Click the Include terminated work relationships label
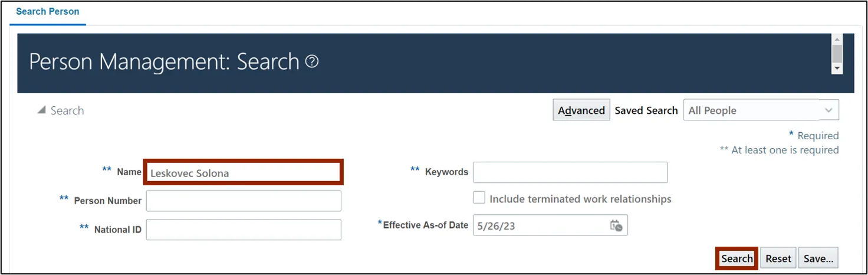Image resolution: width=868 pixels, height=275 pixels. coord(580,199)
